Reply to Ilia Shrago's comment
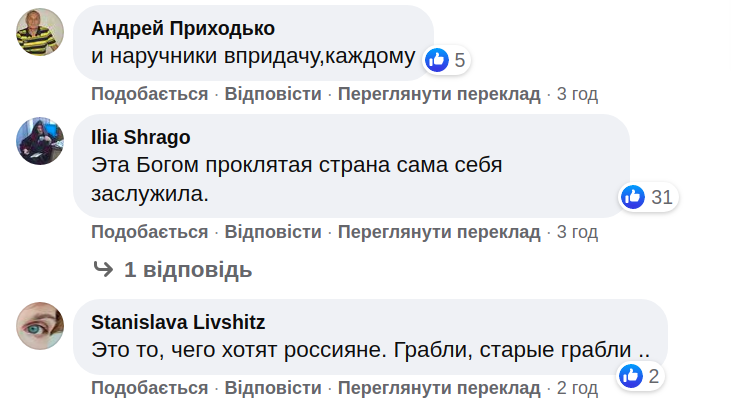The height and width of the screenshot is (407, 731). click(273, 232)
